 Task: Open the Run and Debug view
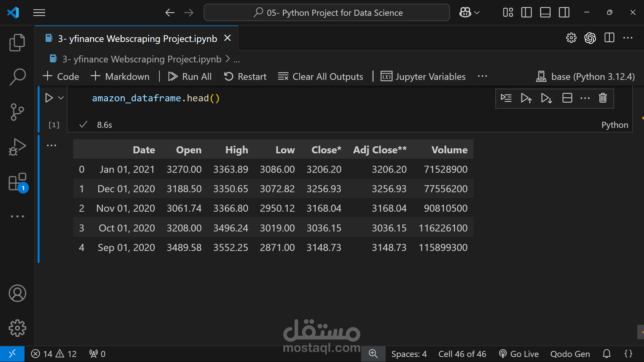(17, 147)
